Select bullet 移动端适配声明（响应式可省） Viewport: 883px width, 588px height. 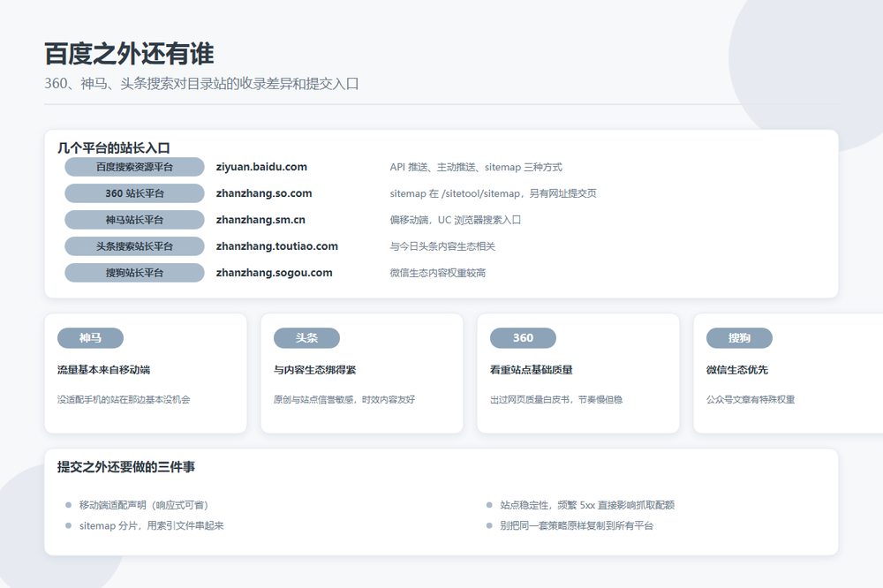coord(144,505)
